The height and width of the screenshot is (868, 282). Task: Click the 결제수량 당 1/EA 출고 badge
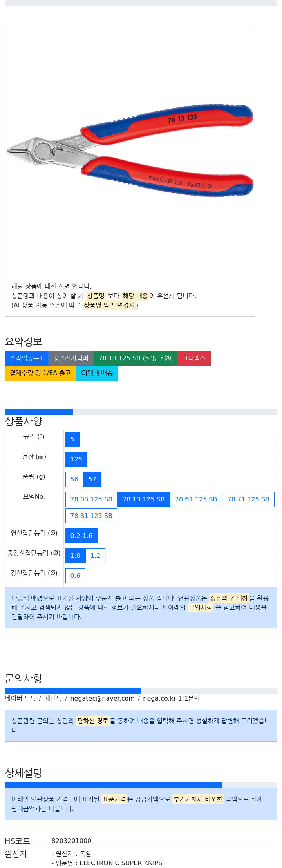click(x=40, y=373)
